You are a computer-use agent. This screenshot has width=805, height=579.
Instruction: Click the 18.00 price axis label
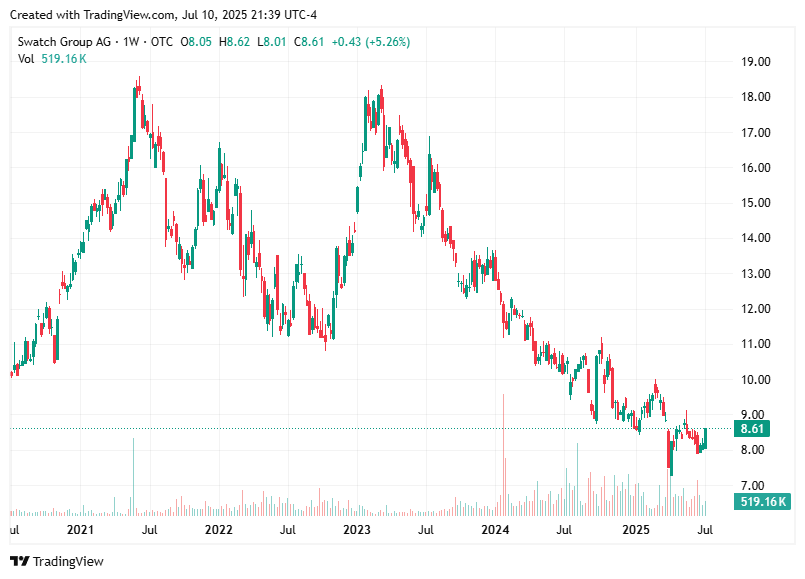(x=756, y=97)
